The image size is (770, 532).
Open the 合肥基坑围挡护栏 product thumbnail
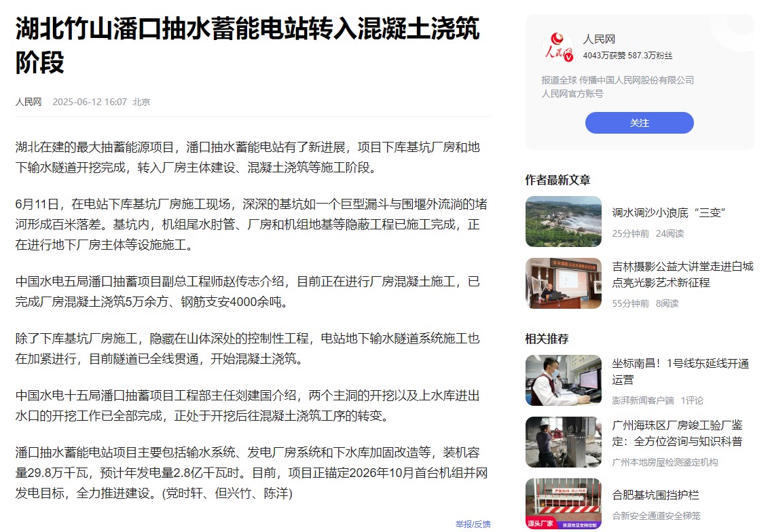[564, 504]
